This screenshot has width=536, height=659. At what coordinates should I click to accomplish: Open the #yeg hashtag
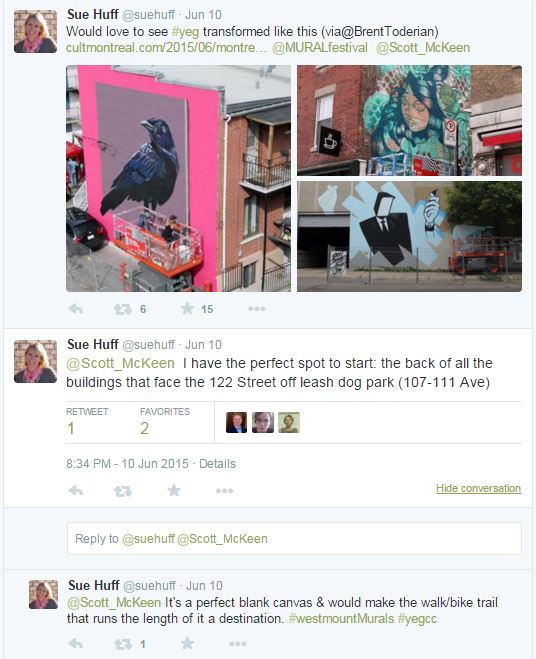point(185,32)
